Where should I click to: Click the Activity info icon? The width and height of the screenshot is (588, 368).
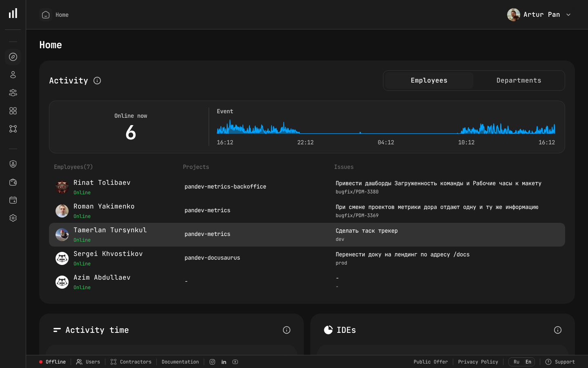tap(97, 81)
